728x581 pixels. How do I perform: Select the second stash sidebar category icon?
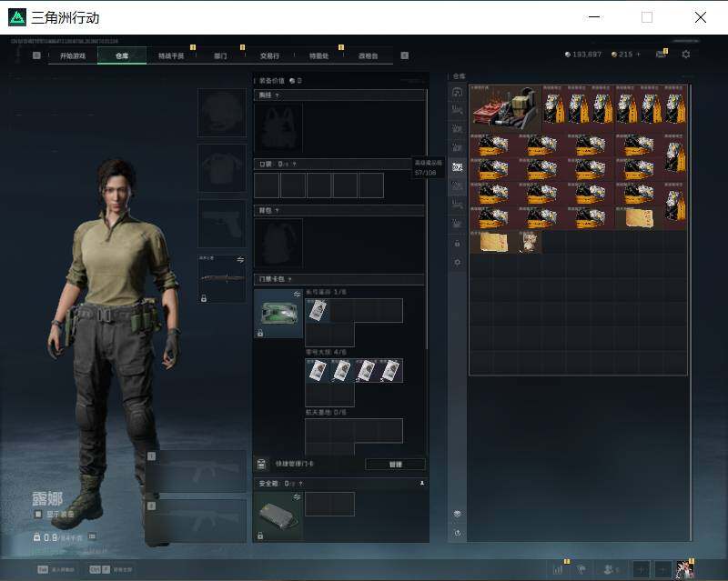pos(458,110)
